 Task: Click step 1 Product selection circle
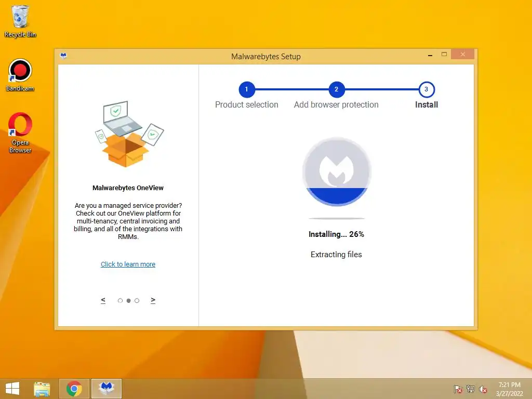(247, 89)
